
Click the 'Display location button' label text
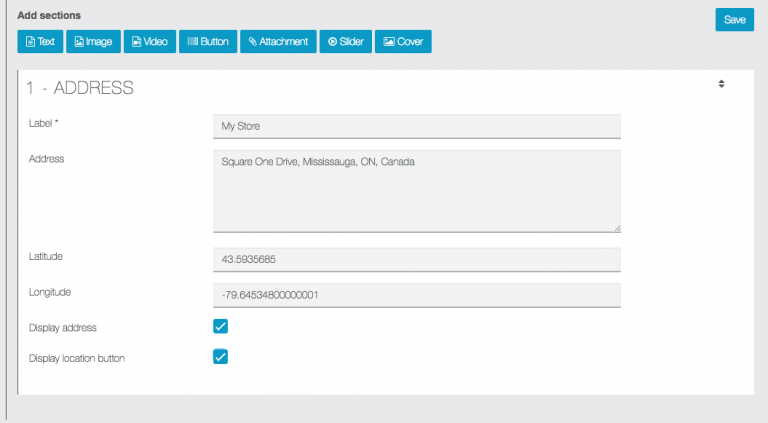pos(77,357)
